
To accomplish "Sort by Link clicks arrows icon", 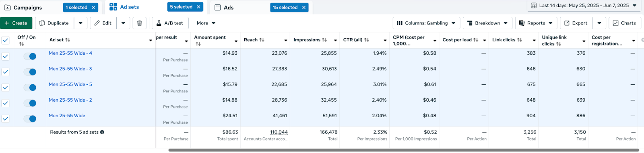I will [x=520, y=40].
